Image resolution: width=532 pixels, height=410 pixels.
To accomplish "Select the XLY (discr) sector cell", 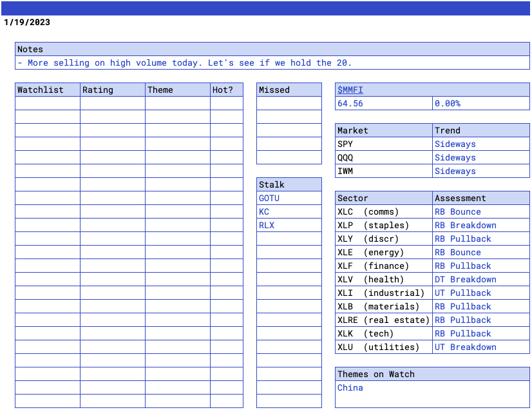I will (x=384, y=239).
